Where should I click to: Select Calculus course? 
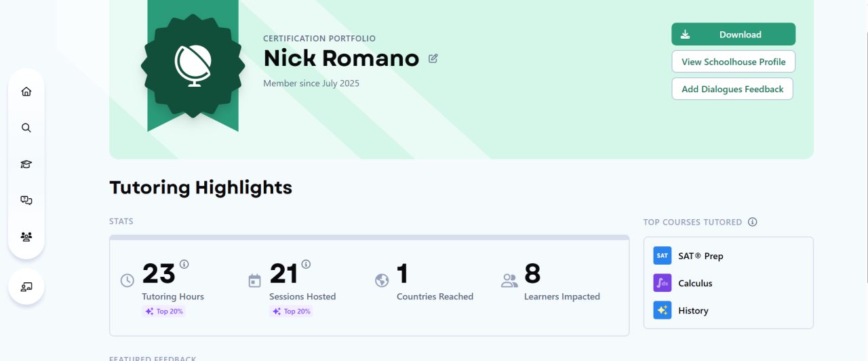point(695,283)
